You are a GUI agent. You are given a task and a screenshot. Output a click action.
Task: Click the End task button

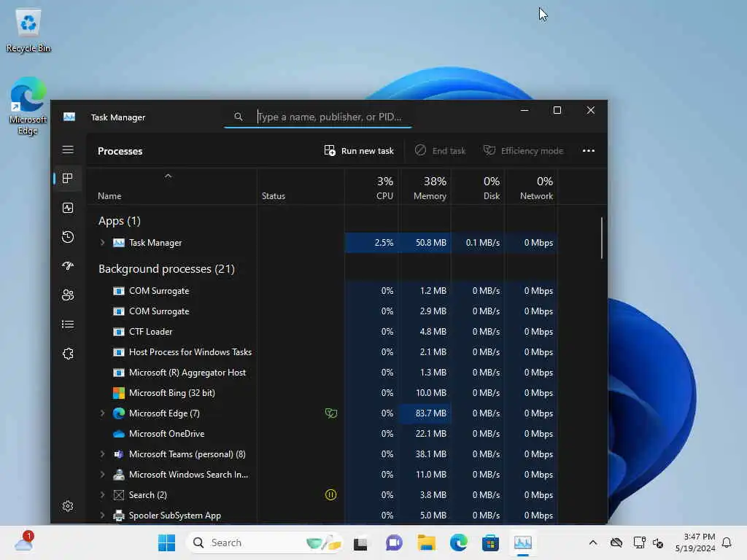[440, 150]
